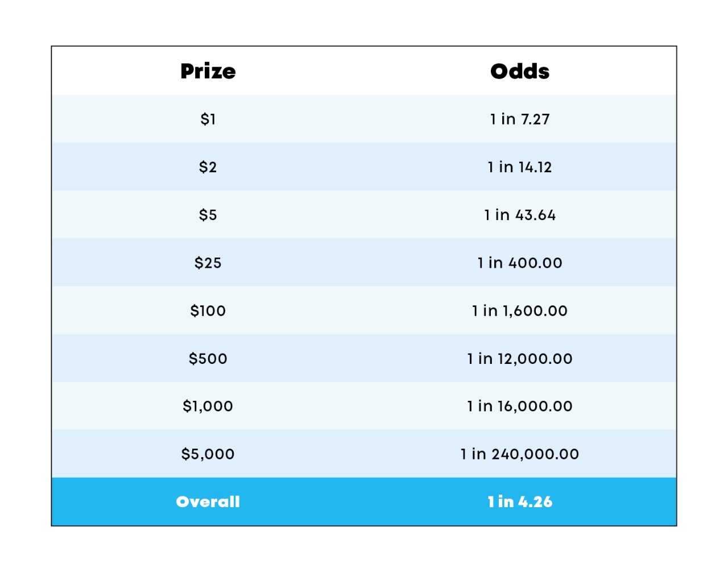Click the 1 in 14.12 odds value
This screenshot has height=572, width=728.
(520, 167)
